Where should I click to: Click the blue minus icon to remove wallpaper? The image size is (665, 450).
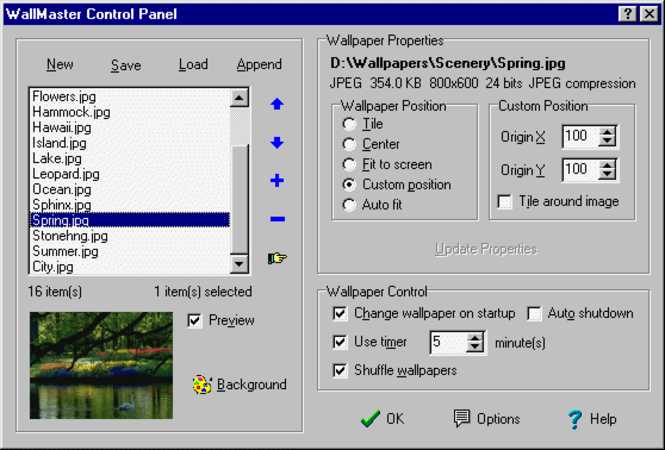pos(277,220)
